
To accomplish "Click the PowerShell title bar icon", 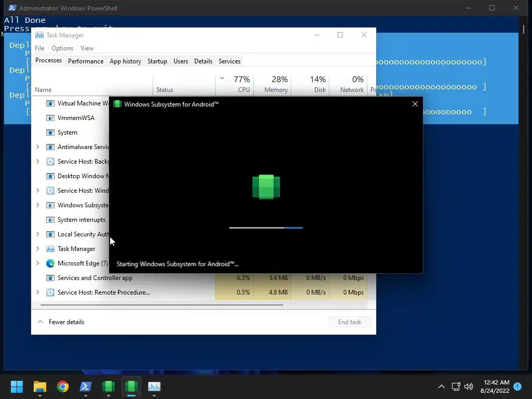I will pos(12,8).
